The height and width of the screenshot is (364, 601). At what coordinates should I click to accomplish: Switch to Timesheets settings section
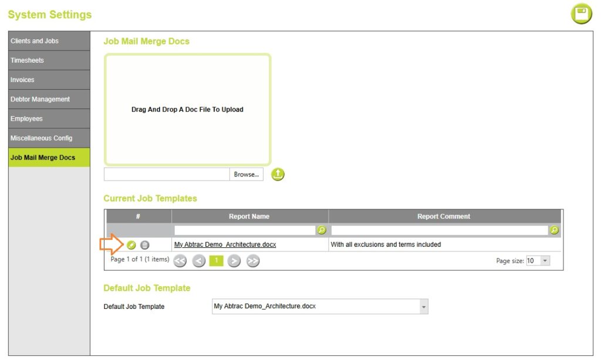tap(49, 60)
